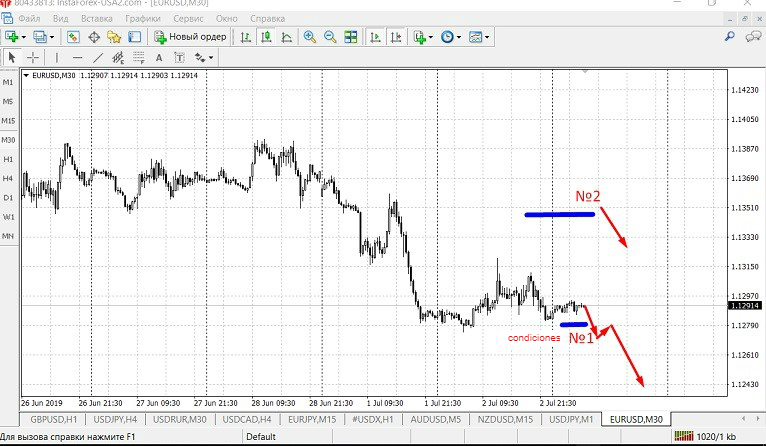The height and width of the screenshot is (446, 766).
Task: Open the Графики menu
Action: [143, 18]
